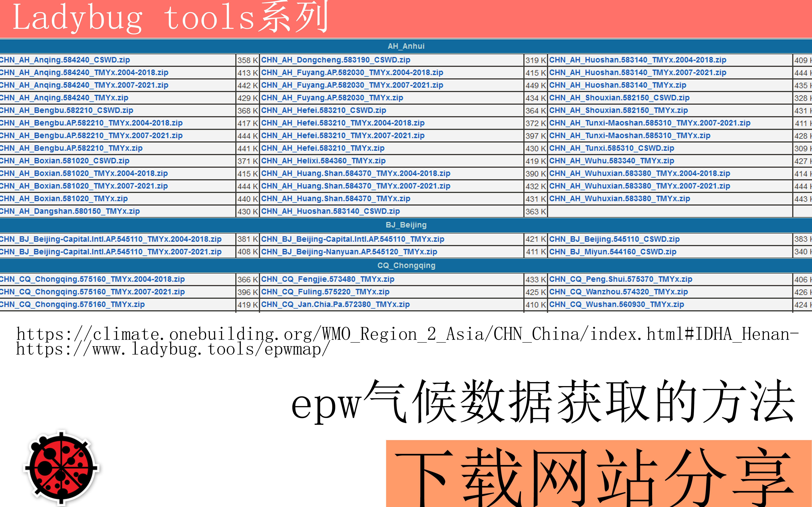Download CHN_CQ_Fengjie.573480_TMYx.zip
This screenshot has width=812, height=507.
click(x=328, y=279)
